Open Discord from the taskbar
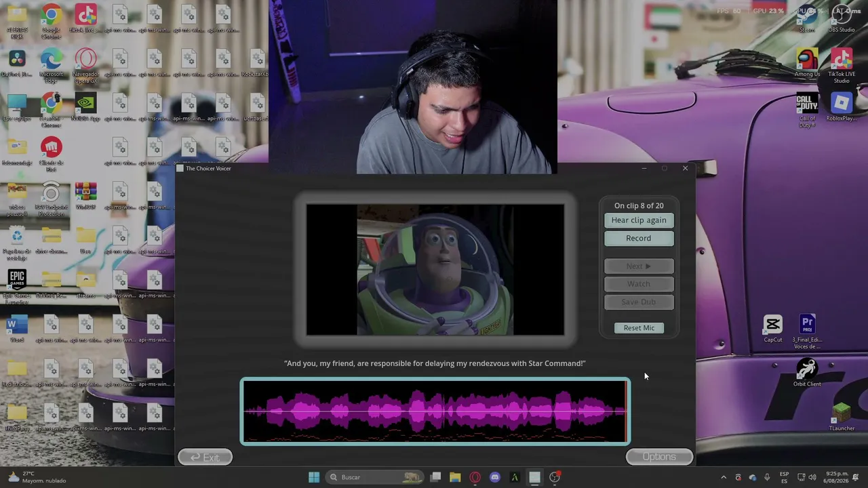The width and height of the screenshot is (868, 488). coord(495,477)
